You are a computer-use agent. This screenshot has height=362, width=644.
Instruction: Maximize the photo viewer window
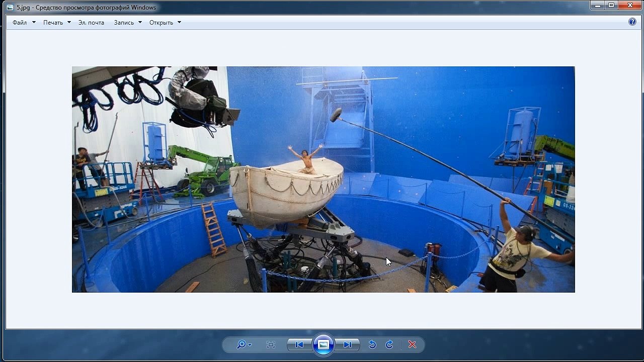(x=611, y=6)
